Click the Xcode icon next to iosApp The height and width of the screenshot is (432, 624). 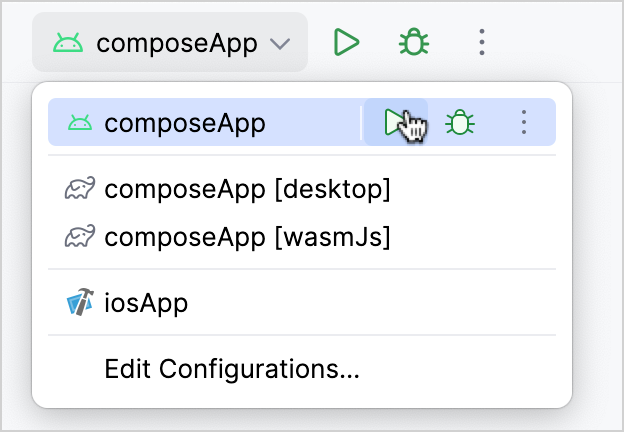tap(80, 302)
